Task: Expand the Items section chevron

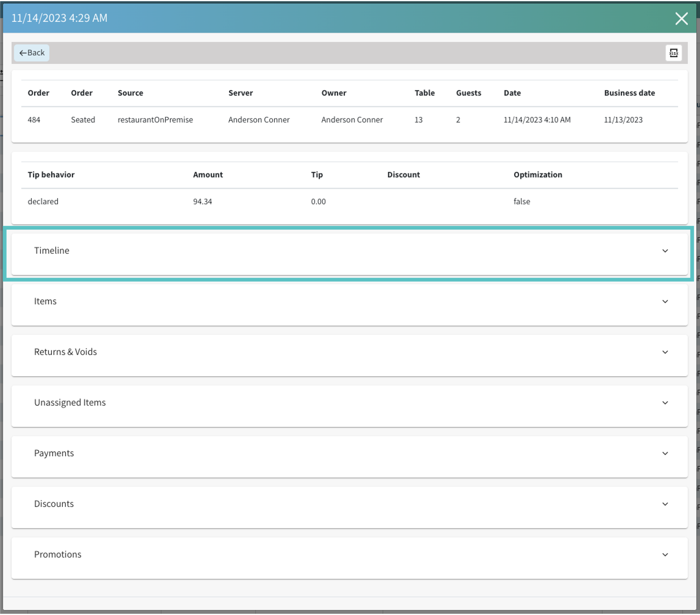Action: 665,301
